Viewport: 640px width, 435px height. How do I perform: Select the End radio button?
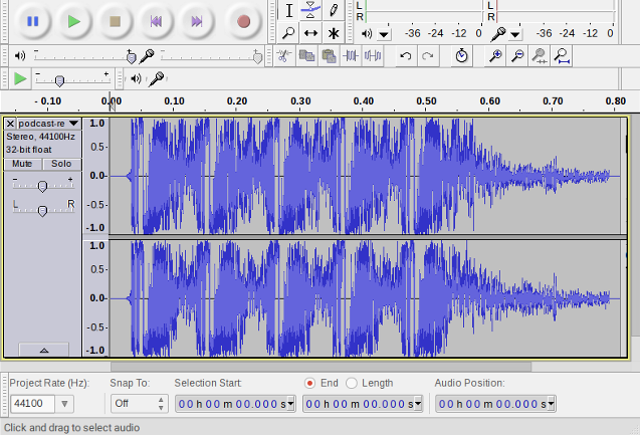(x=310, y=383)
